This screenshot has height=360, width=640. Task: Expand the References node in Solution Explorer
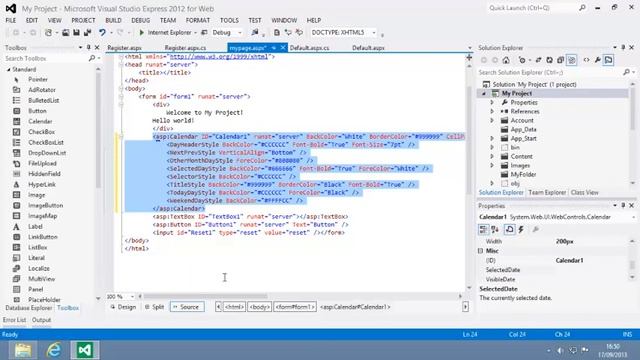click(x=492, y=111)
